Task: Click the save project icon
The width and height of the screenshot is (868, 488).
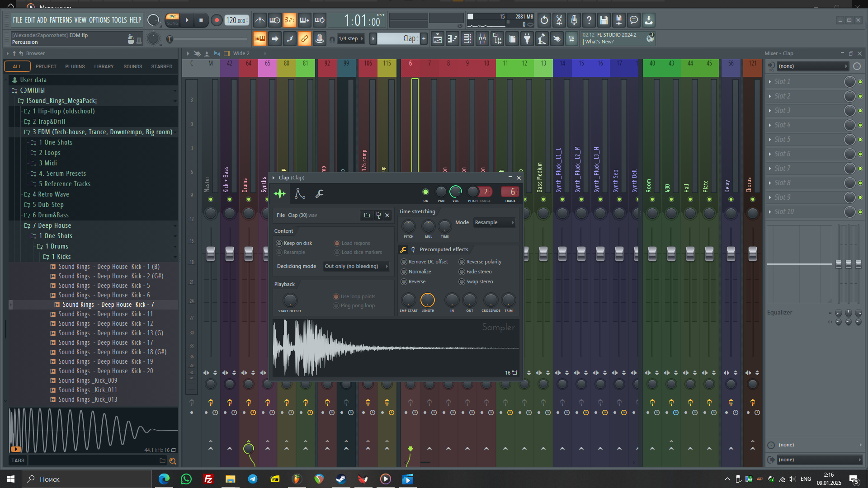Action: 604,20
